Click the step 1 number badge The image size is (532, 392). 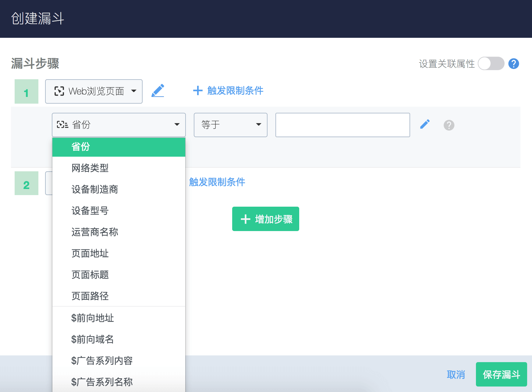tap(27, 91)
